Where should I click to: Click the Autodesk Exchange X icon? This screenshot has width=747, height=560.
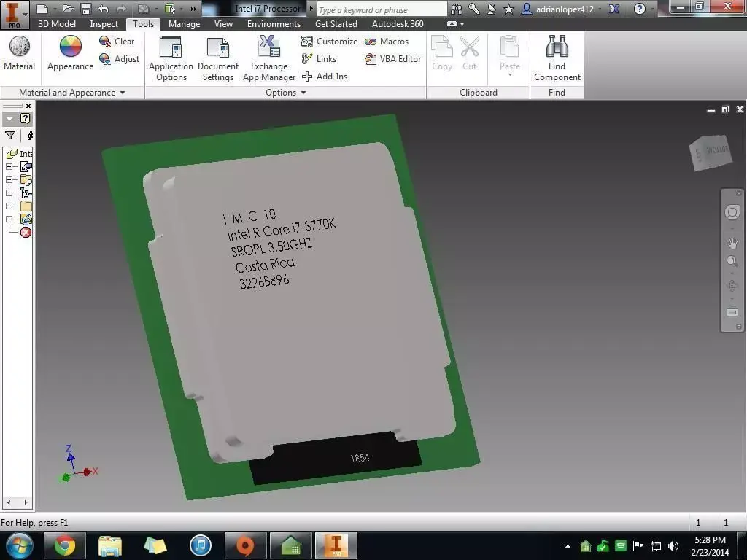click(614, 9)
